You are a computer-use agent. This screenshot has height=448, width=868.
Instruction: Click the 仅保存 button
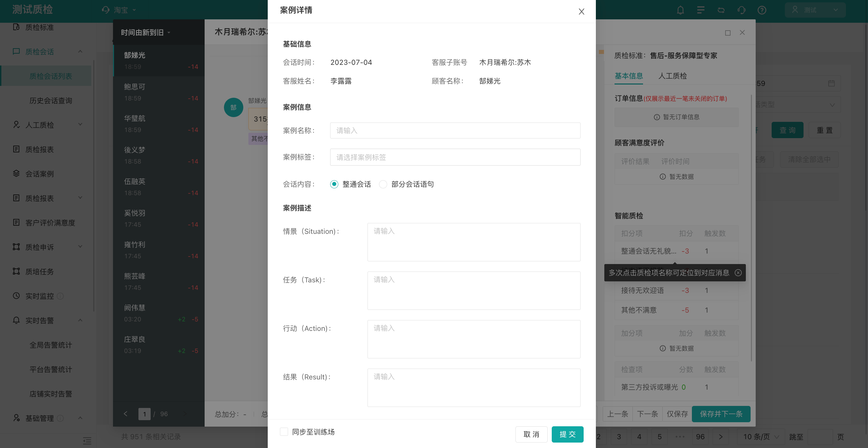[x=677, y=414]
